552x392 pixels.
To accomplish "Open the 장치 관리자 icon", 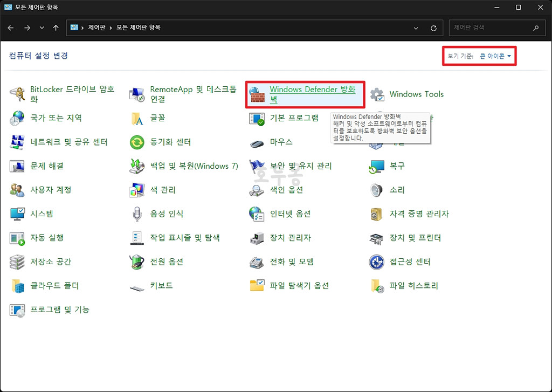I will (x=257, y=238).
